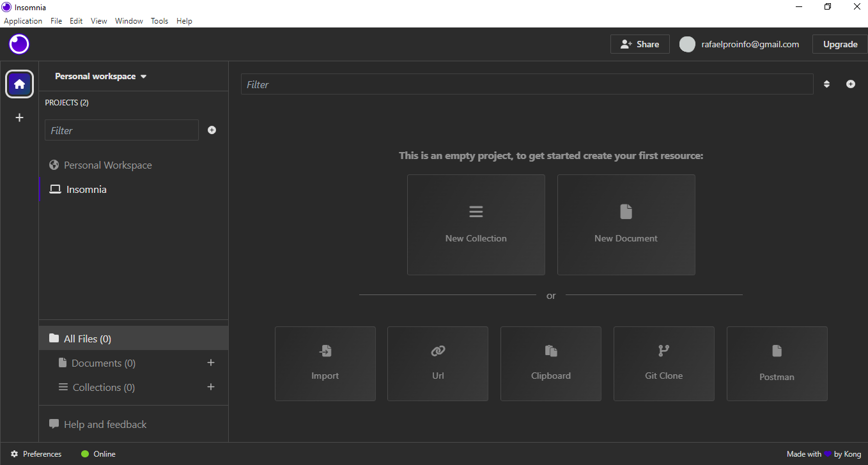Open the Home dashboard icon

(20, 84)
